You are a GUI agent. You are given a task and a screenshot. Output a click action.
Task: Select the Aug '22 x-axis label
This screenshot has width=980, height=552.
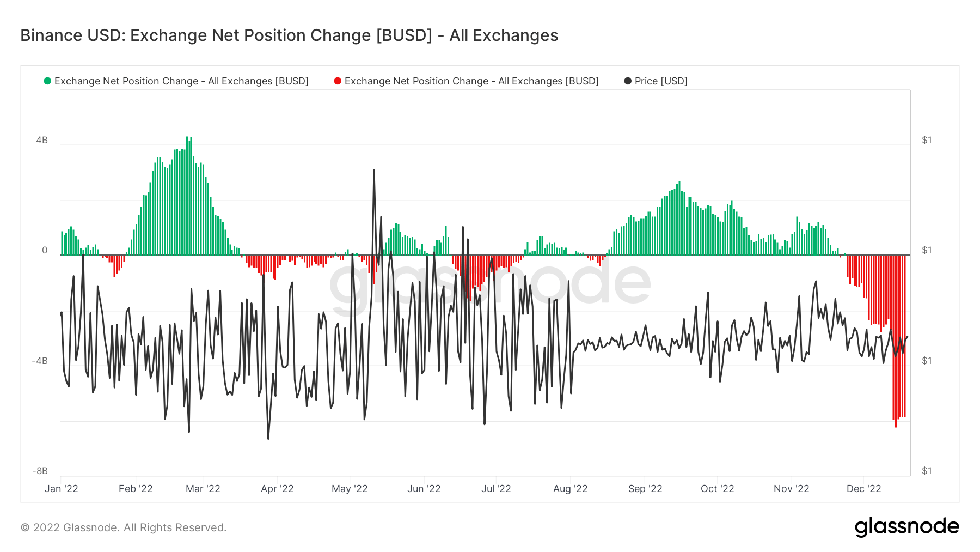(x=571, y=489)
